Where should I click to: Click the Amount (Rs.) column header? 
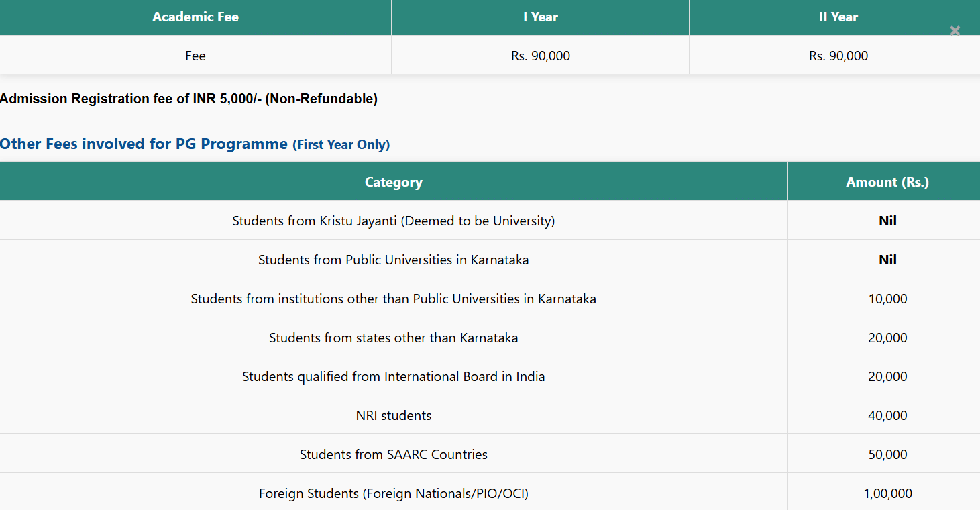click(x=887, y=182)
